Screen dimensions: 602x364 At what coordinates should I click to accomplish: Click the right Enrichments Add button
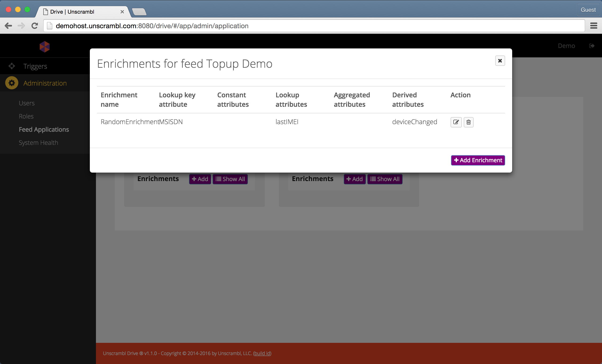[355, 179]
